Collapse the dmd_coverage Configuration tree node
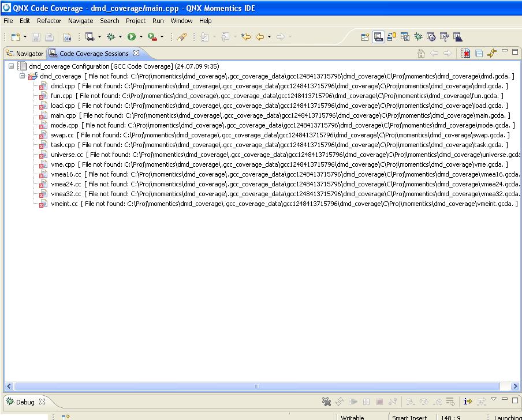The height and width of the screenshot is (420, 522). click(12, 66)
